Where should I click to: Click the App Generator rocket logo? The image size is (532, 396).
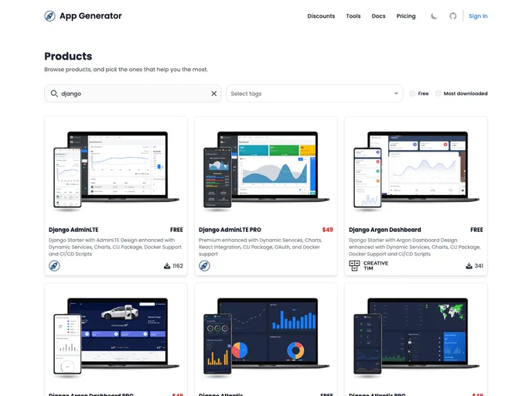pos(49,16)
